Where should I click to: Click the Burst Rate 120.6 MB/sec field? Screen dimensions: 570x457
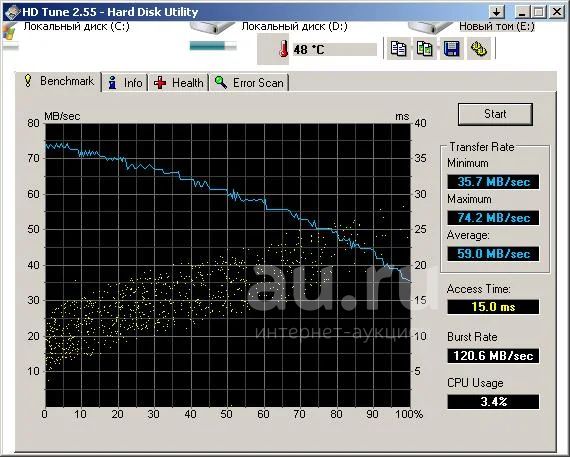point(493,356)
